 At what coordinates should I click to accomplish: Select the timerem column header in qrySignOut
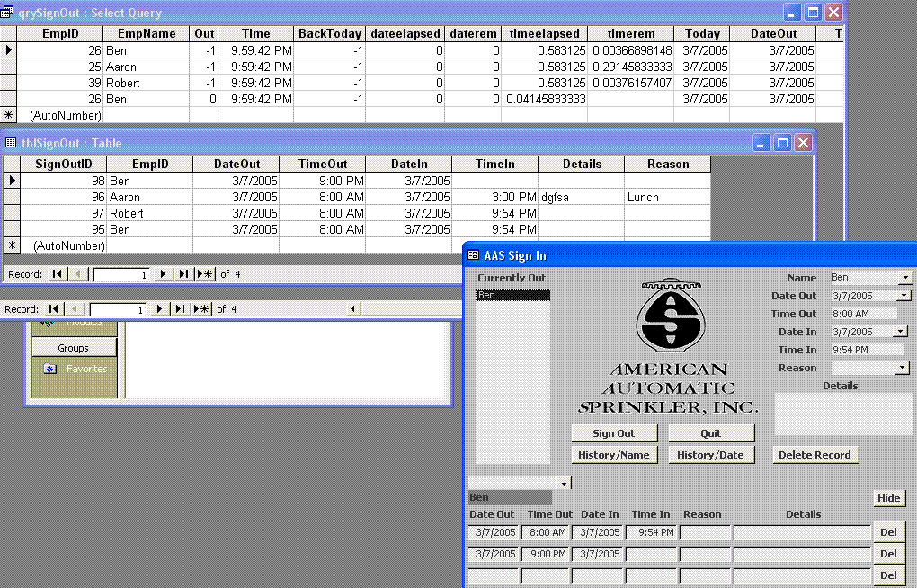[630, 33]
